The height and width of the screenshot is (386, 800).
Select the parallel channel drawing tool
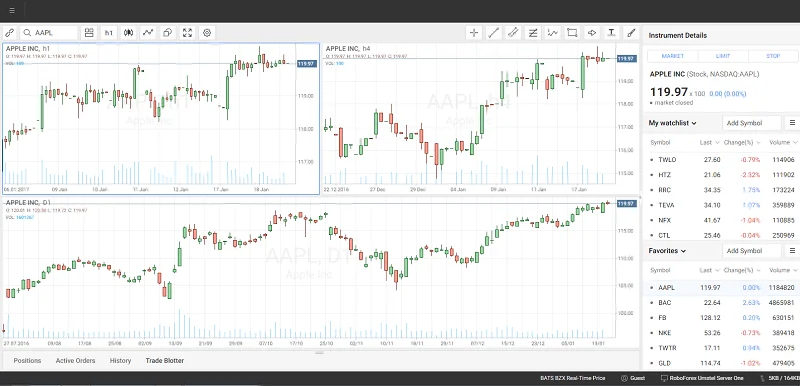(513, 33)
